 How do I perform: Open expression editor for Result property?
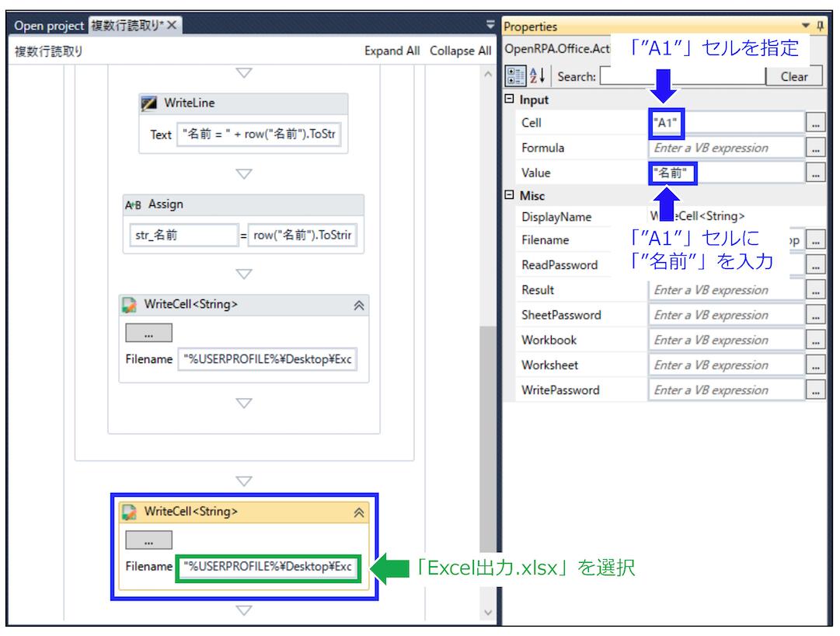pyautogui.click(x=815, y=290)
